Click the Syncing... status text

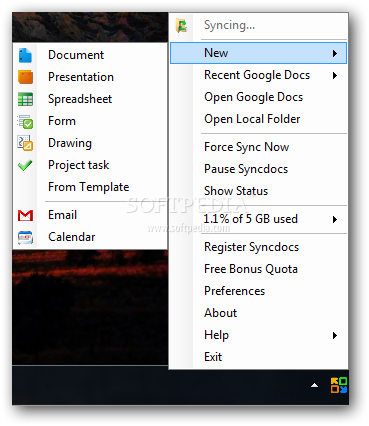[229, 25]
